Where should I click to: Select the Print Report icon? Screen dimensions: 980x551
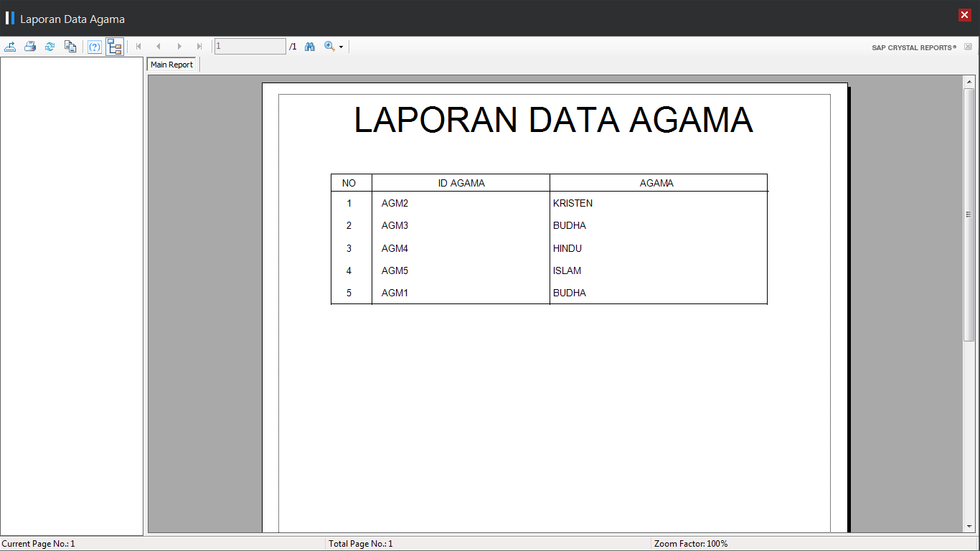[x=29, y=46]
